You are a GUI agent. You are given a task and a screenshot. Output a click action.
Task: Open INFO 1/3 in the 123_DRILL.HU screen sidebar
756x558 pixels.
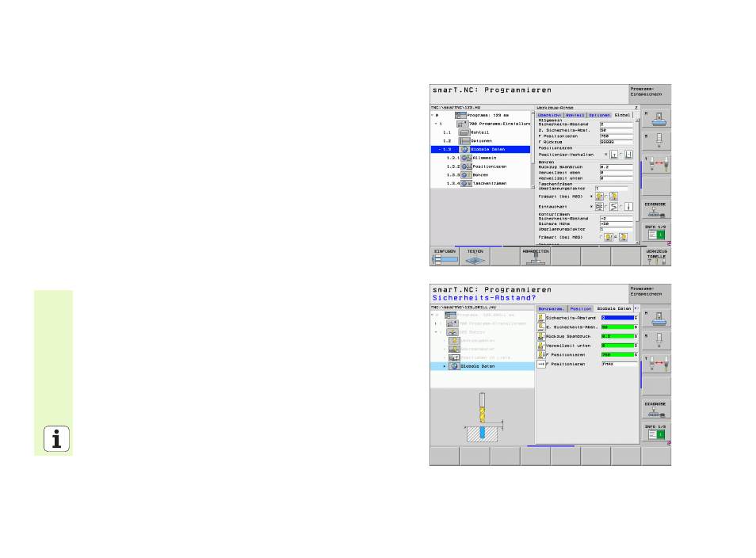[x=656, y=433]
